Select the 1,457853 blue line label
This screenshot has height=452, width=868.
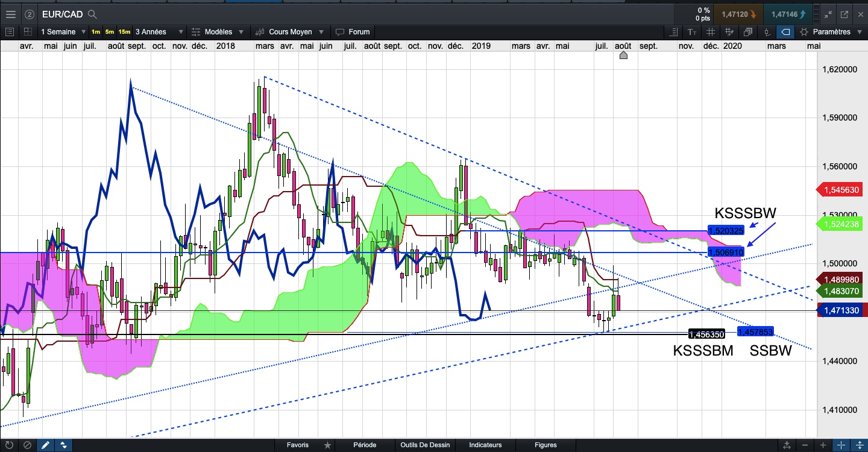click(x=755, y=331)
